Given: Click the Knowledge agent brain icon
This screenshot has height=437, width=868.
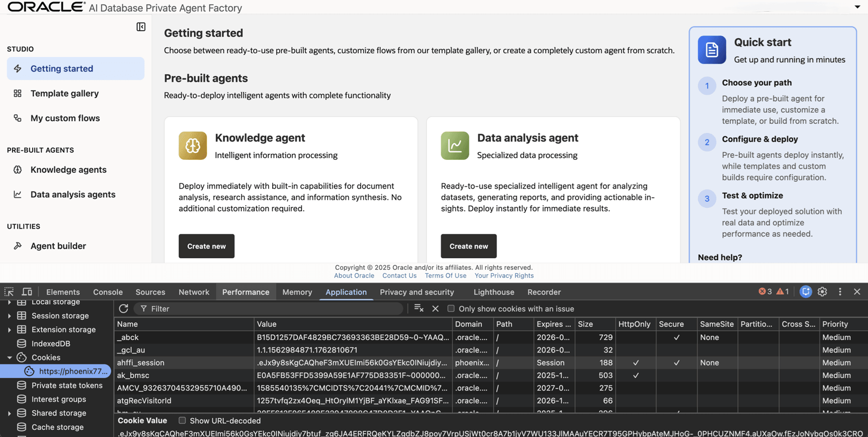Looking at the screenshot, I should (193, 146).
